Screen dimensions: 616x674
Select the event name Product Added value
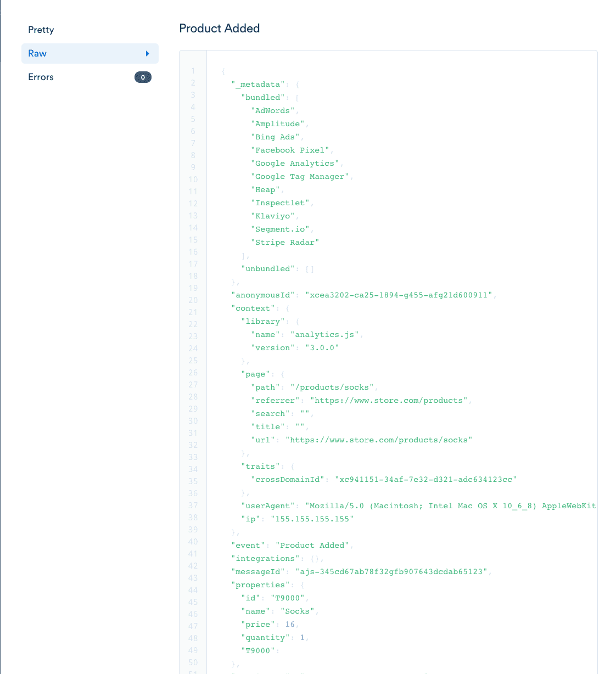[312, 545]
